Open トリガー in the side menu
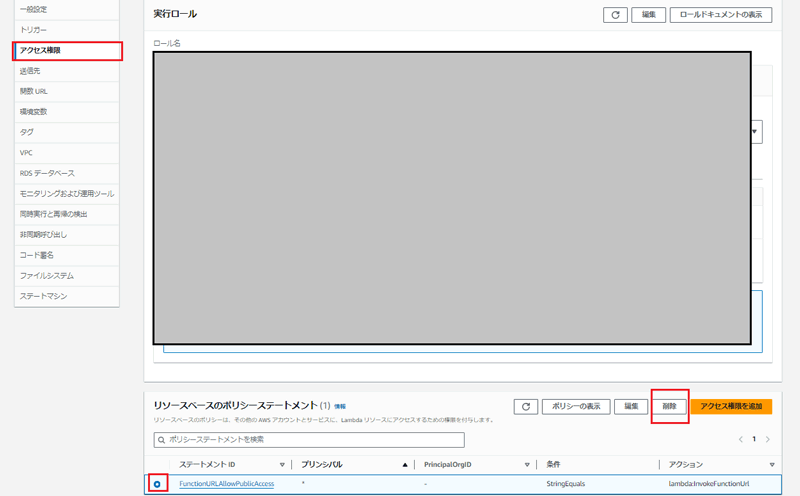 pyautogui.click(x=67, y=30)
